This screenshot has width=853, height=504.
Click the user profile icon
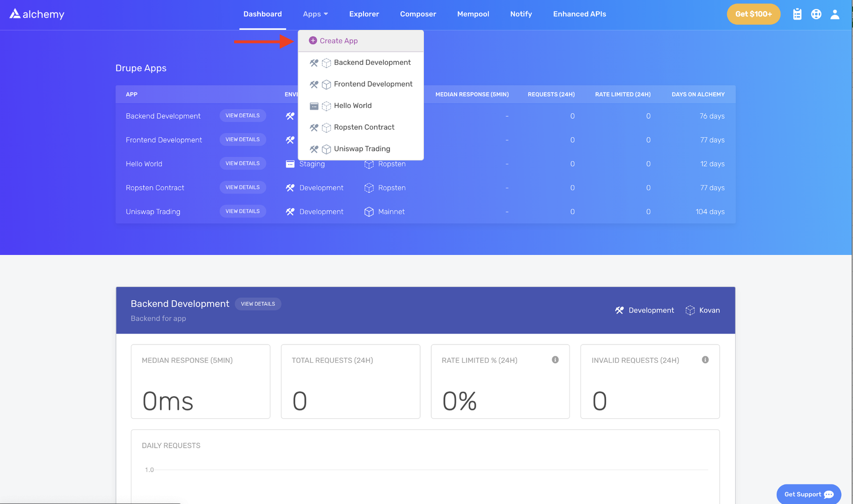click(835, 14)
